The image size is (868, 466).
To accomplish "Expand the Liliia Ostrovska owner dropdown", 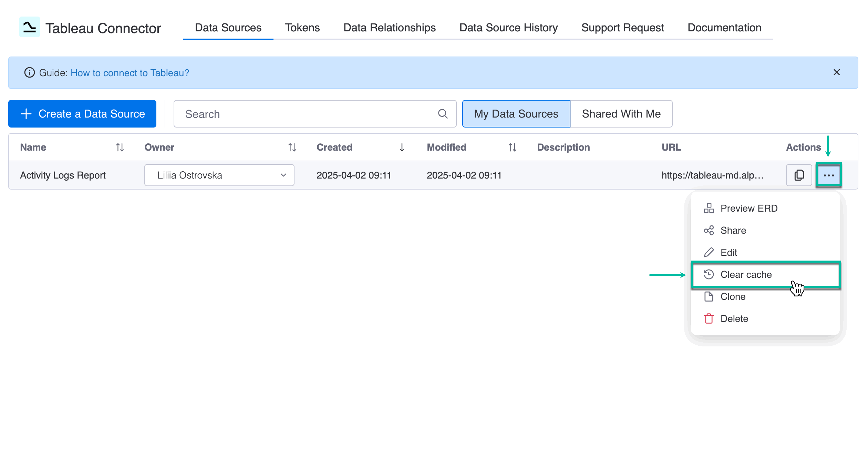I will pos(219,175).
